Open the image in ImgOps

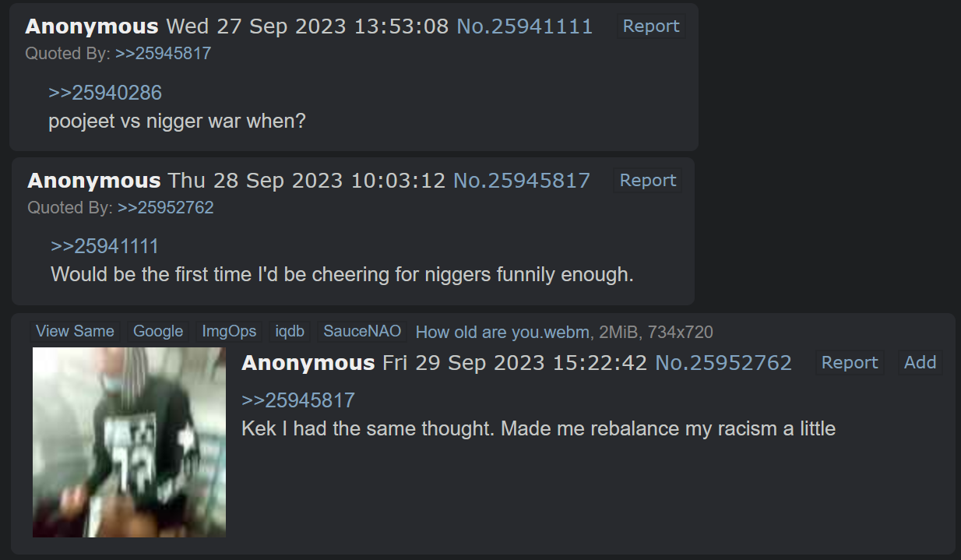click(229, 331)
